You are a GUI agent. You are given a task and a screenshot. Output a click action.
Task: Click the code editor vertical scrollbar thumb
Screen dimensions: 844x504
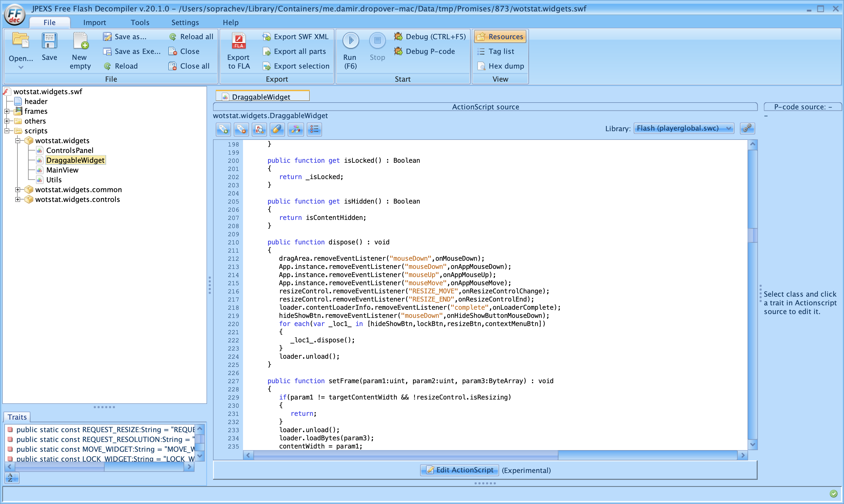(x=752, y=235)
